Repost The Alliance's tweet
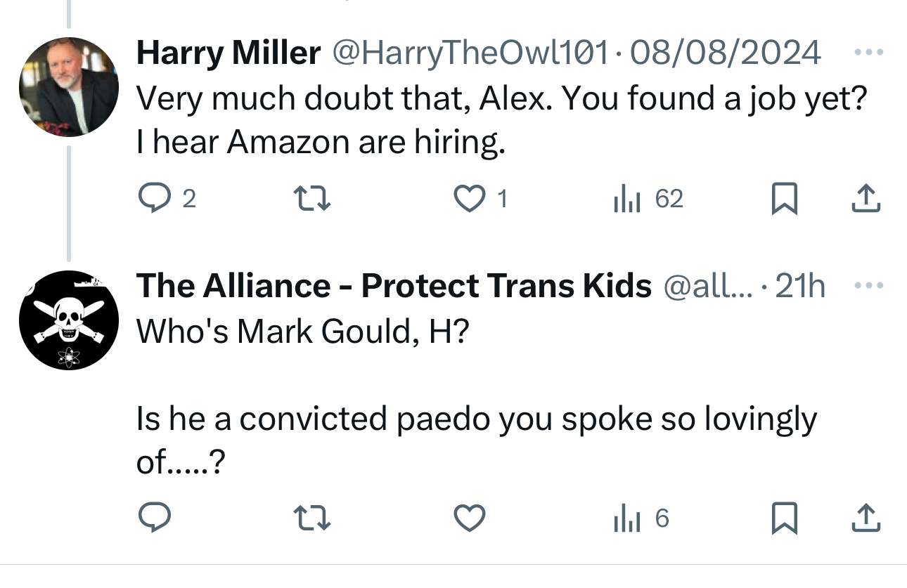The width and height of the screenshot is (907, 588). [311, 518]
